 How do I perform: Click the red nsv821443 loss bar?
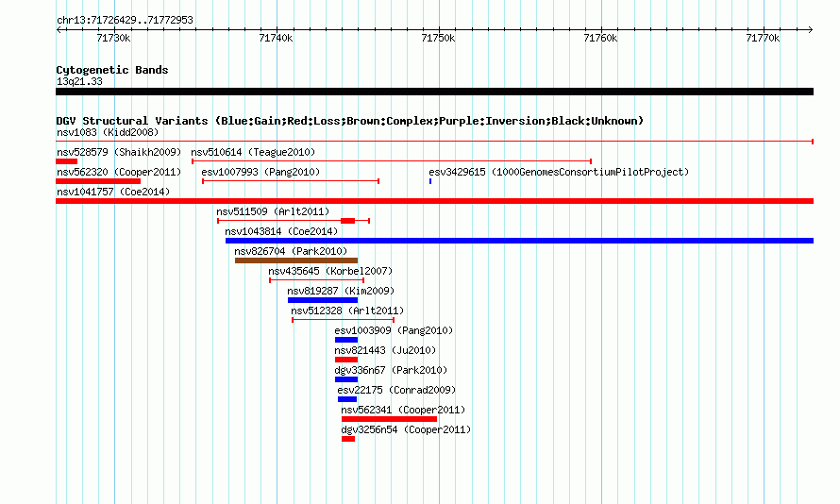346,360
